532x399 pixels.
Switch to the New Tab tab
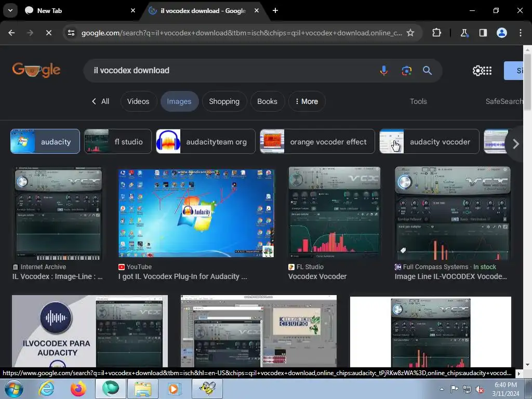pos(79,10)
